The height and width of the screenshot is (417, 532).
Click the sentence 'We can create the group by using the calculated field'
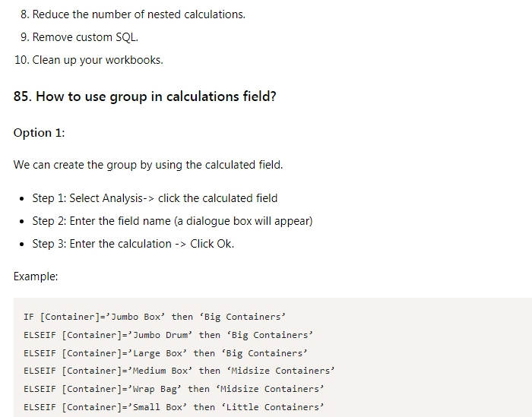(x=148, y=165)
